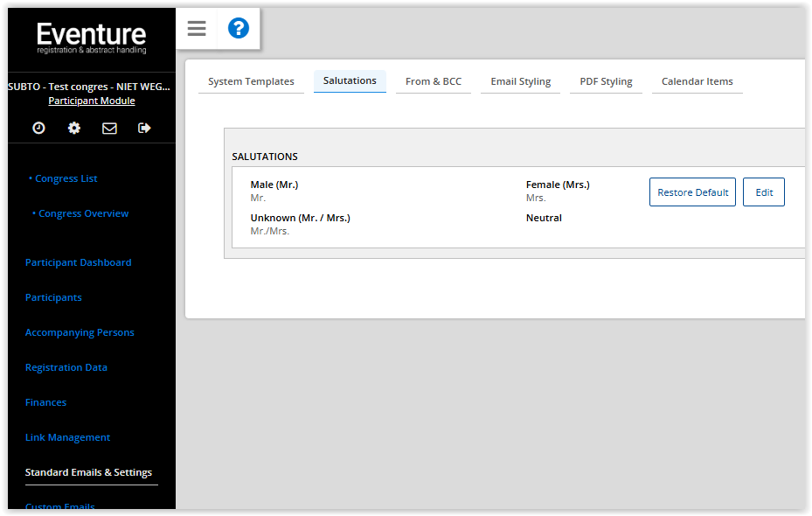Open settings gear icon in sidebar
Screen dimensions: 812x516
coord(74,128)
